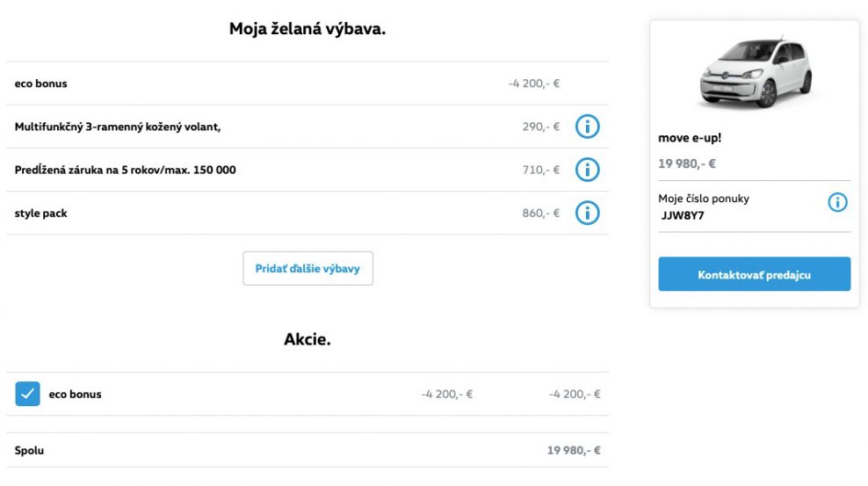Click the Multifunkčný 3-ramenný kožený volant item
The image size is (868, 486).
[x=118, y=127]
